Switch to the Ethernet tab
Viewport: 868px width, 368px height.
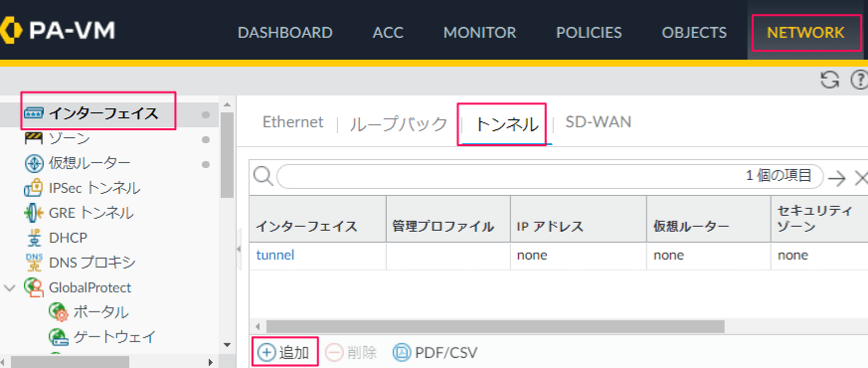tap(293, 122)
